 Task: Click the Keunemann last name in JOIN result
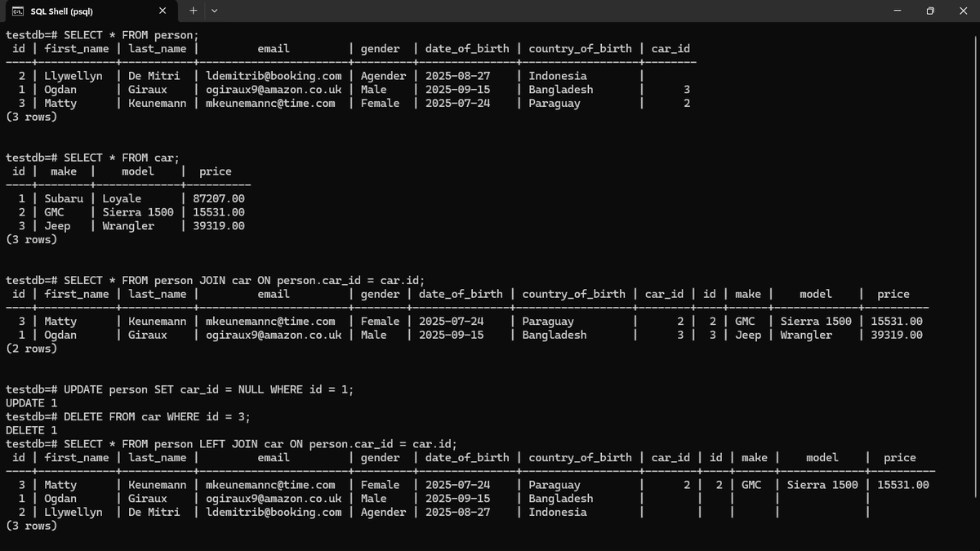pos(158,322)
